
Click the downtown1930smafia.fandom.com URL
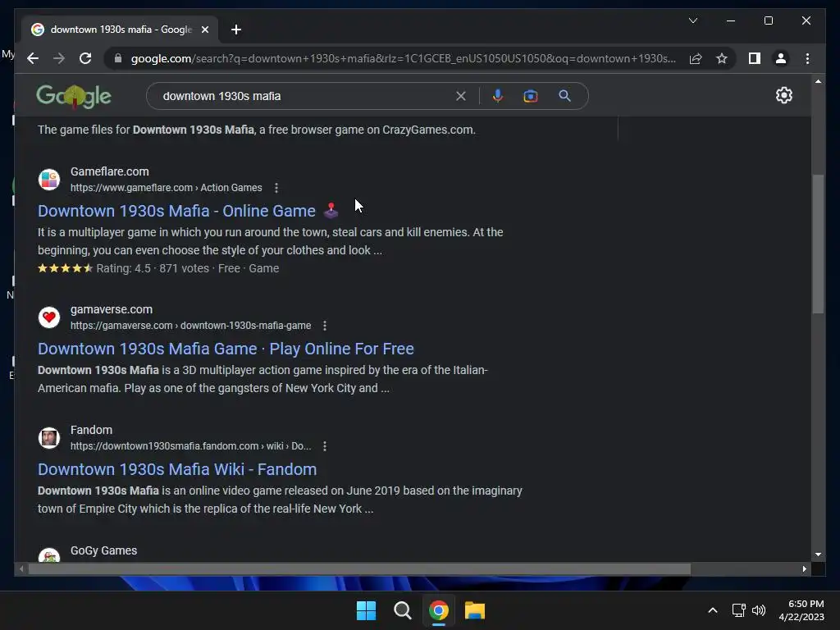[190, 445]
